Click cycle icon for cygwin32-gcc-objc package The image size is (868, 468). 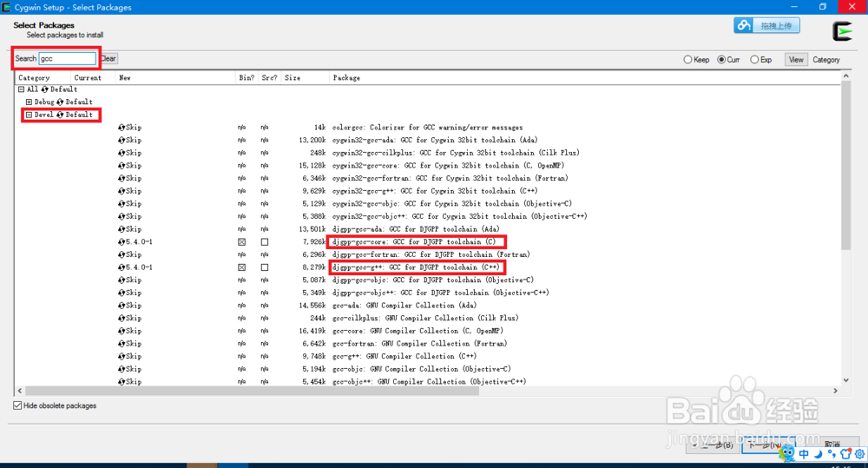click(x=122, y=204)
